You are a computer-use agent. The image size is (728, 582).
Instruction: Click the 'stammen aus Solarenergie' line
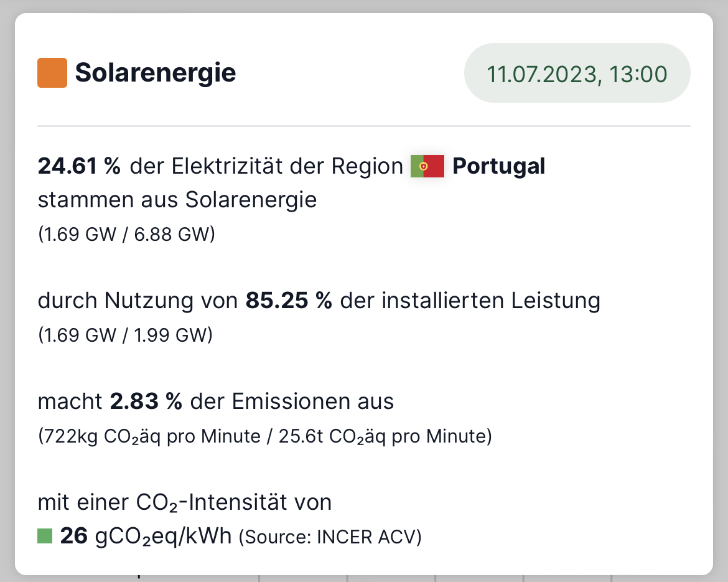[177, 200]
